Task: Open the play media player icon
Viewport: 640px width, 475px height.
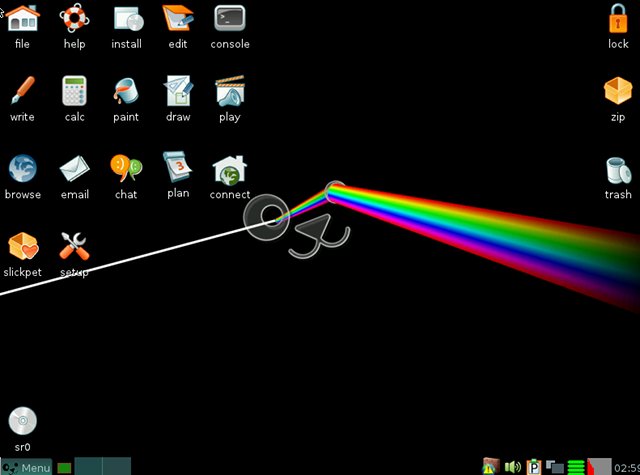Action: coord(230,91)
